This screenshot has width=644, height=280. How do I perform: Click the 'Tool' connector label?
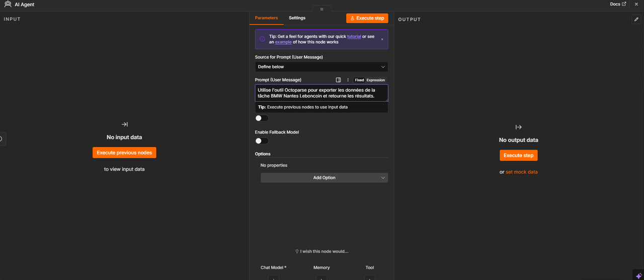coord(369,268)
